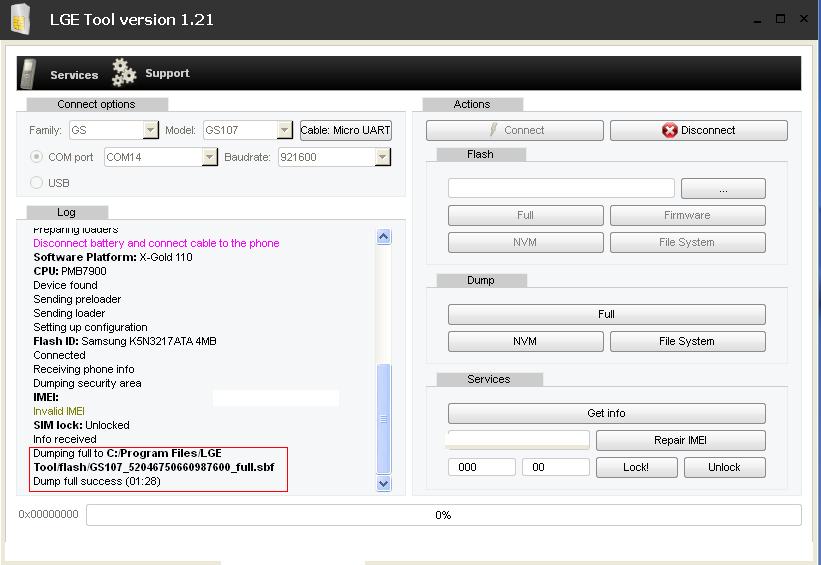Expand the Baudrate dropdown
This screenshot has width=821, height=565.
pos(382,157)
